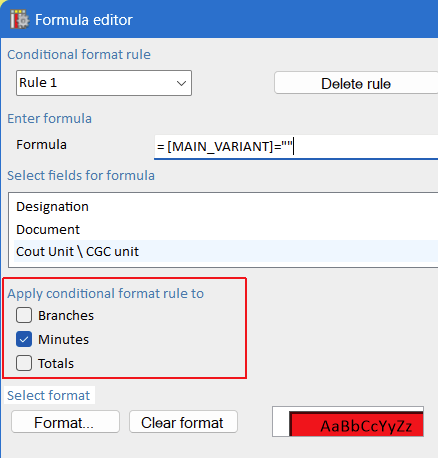The image size is (438, 458).
Task: Click the Select format section heading
Action: (x=49, y=395)
